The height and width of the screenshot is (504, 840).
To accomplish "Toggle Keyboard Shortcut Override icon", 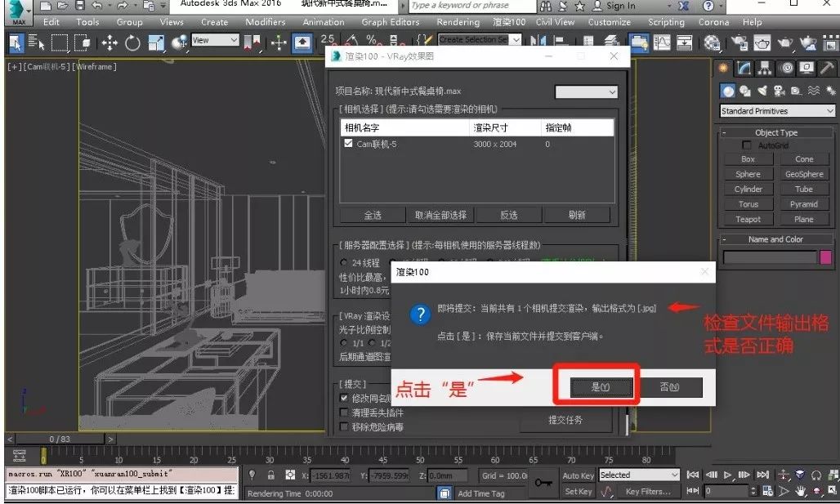I will pyautogui.click(x=302, y=42).
